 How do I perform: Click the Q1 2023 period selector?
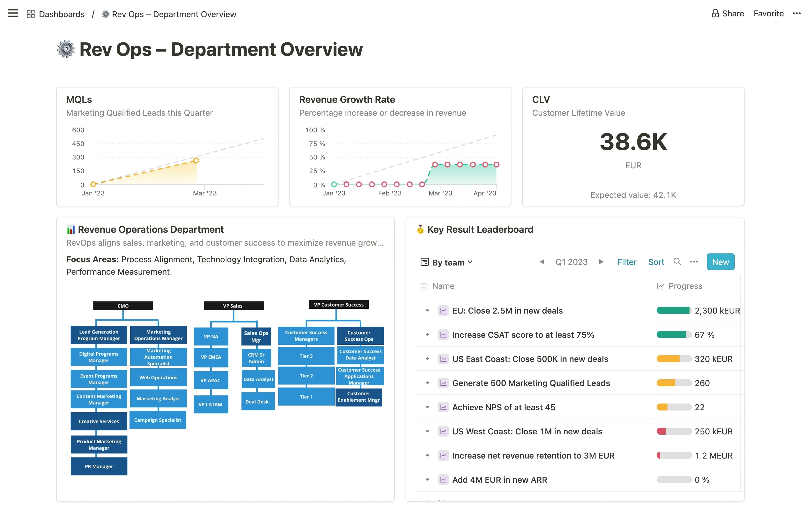pos(571,262)
